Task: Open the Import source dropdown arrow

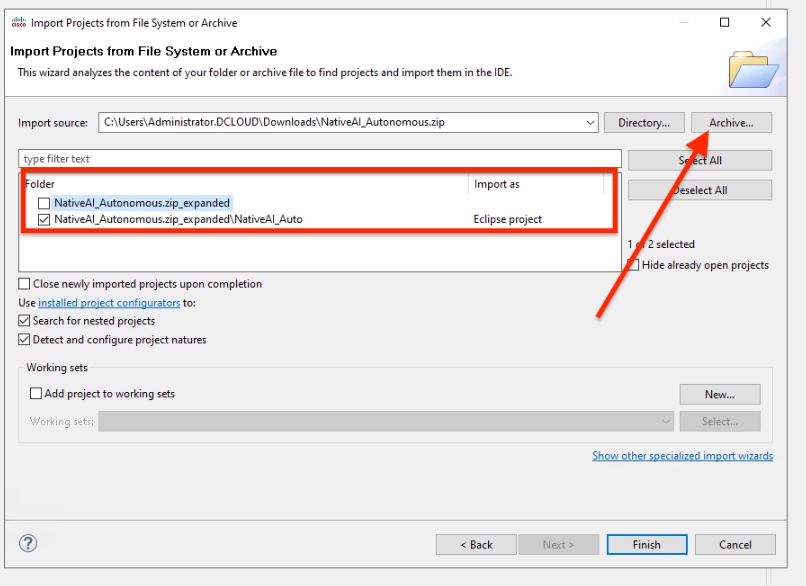Action: pyautogui.click(x=590, y=123)
